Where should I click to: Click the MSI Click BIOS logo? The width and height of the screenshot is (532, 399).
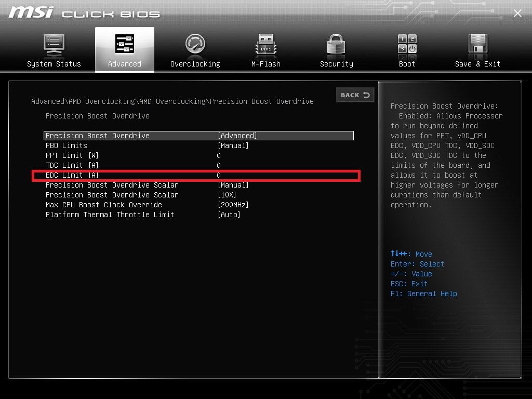pyautogui.click(x=84, y=12)
